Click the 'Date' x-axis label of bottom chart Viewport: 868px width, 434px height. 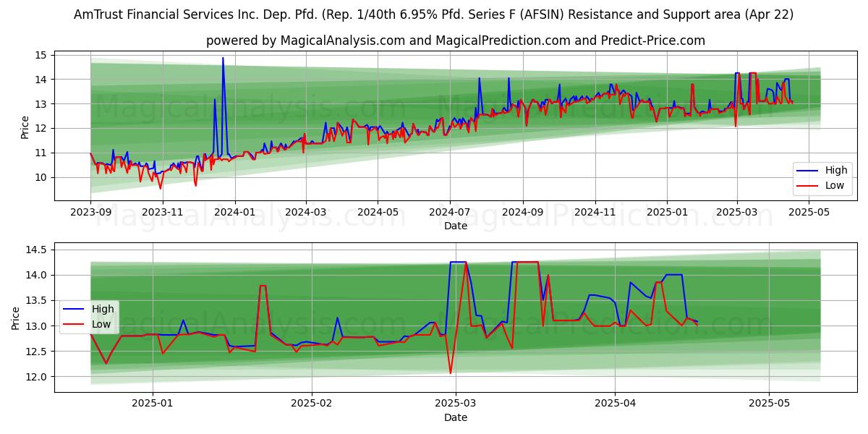(456, 418)
